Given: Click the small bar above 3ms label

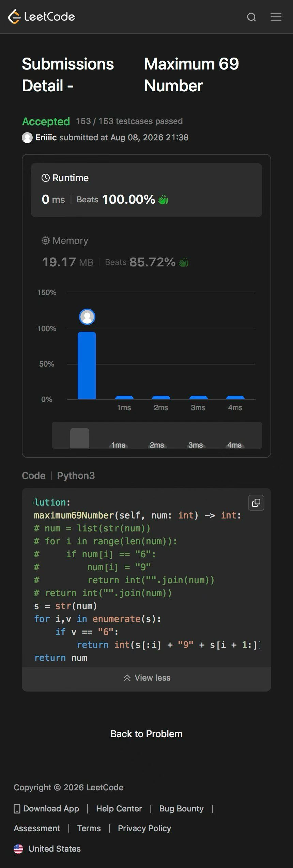Looking at the screenshot, I should pyautogui.click(x=198, y=398).
